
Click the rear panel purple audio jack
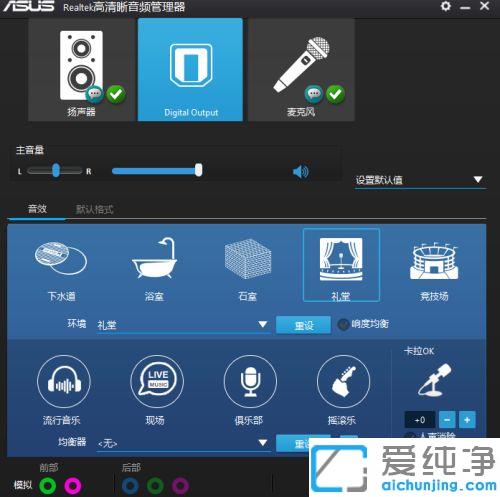[180, 486]
